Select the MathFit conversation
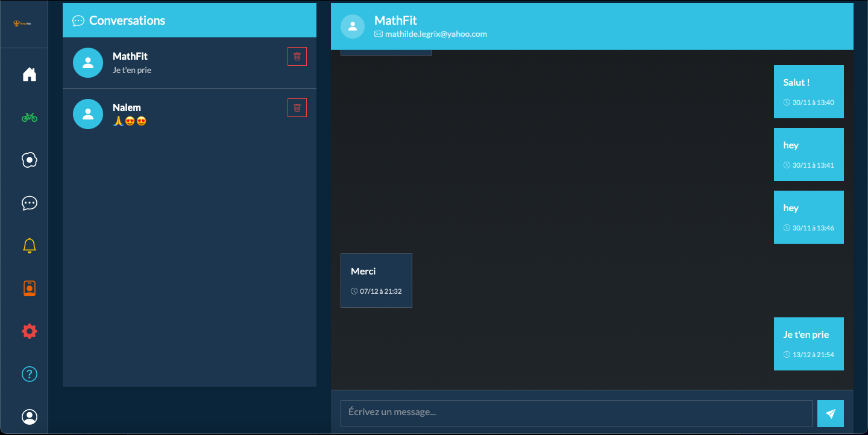 point(181,63)
